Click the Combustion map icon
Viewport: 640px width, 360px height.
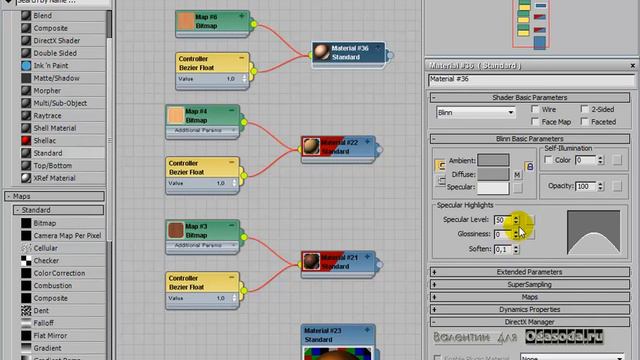pos(26,285)
